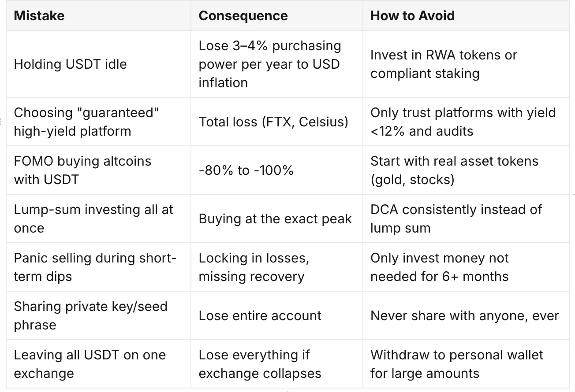Click the Mistake column header
This screenshot has height=392, width=575.
[x=98, y=16]
